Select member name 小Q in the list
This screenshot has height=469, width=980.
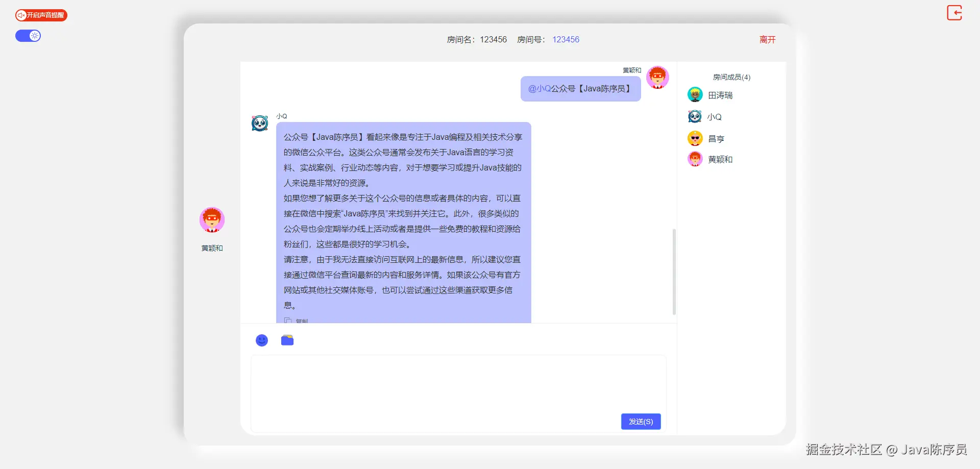[x=715, y=117]
